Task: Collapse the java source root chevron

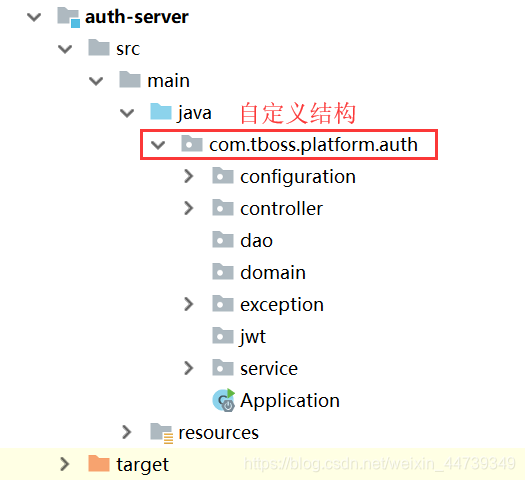Action: (x=127, y=113)
